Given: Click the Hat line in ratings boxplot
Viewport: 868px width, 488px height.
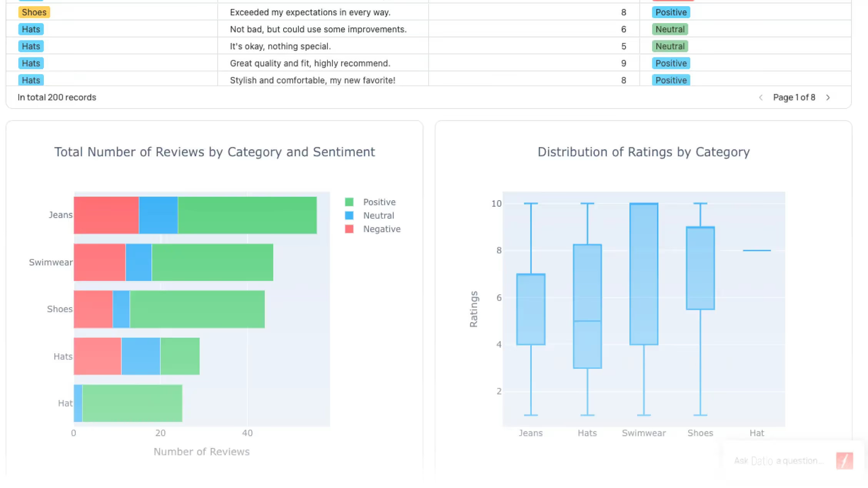Looking at the screenshot, I should [757, 251].
